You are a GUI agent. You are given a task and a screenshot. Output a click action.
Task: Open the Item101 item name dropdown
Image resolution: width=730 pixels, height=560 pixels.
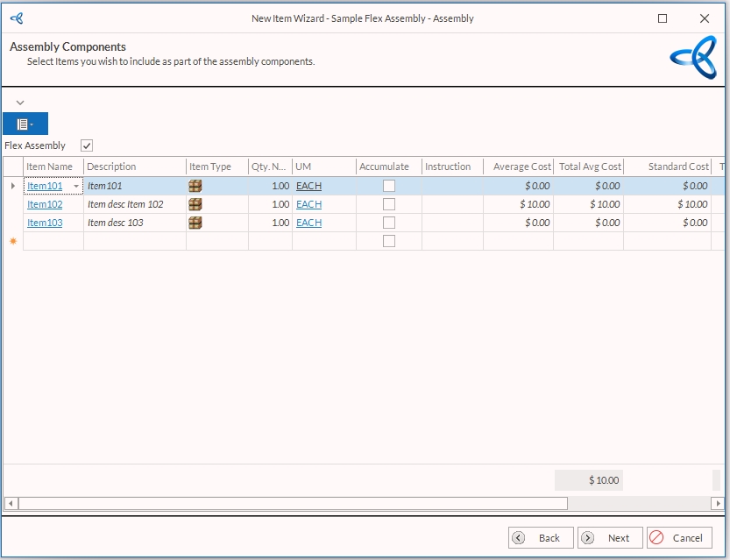(76, 187)
